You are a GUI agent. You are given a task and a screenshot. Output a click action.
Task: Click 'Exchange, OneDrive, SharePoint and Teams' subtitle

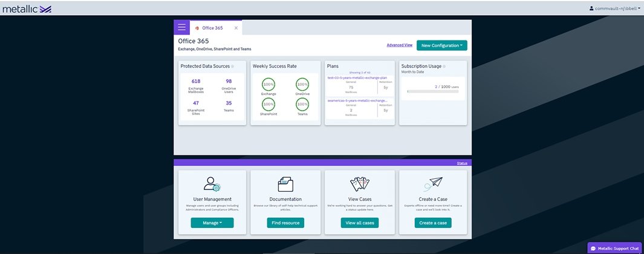(215, 49)
